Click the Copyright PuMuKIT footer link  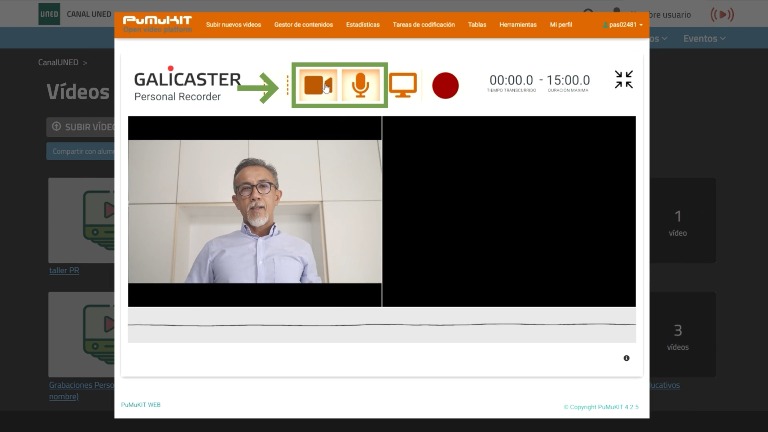[601, 407]
